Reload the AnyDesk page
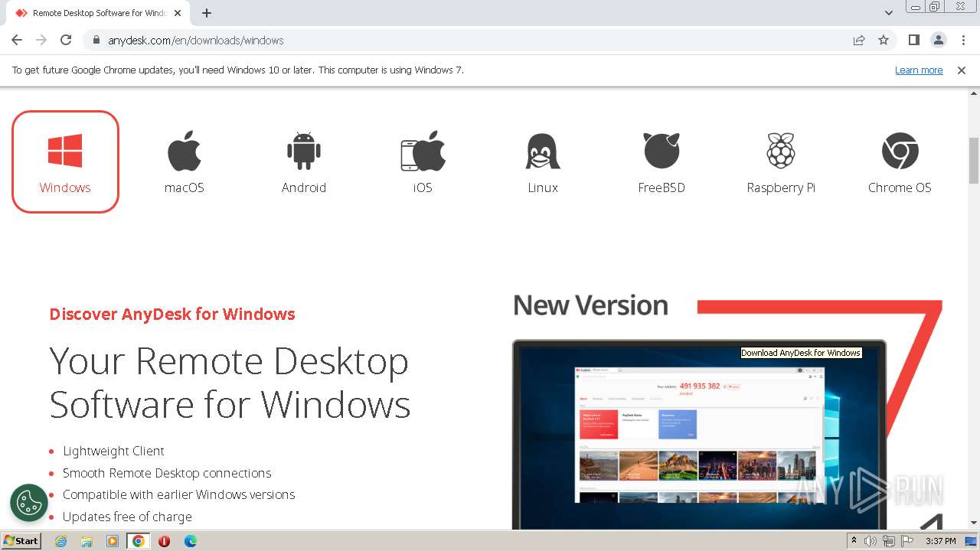The image size is (980, 551). (66, 40)
